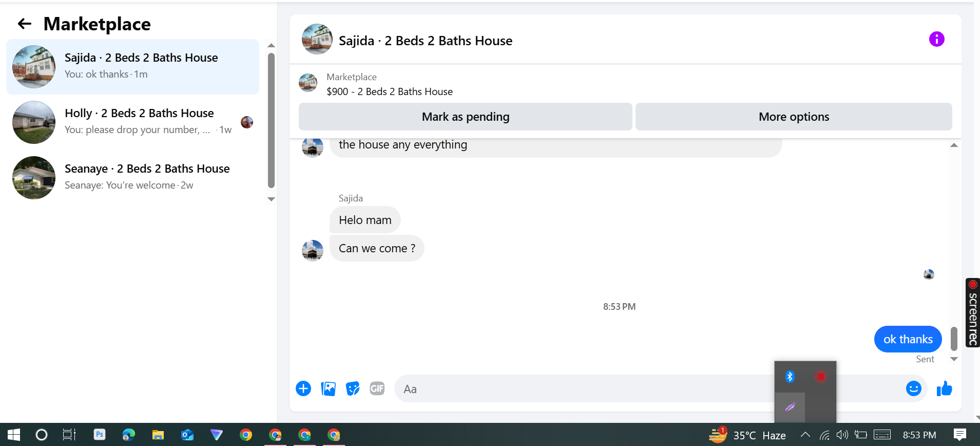Click the conversation list scrollbar

click(x=271, y=121)
